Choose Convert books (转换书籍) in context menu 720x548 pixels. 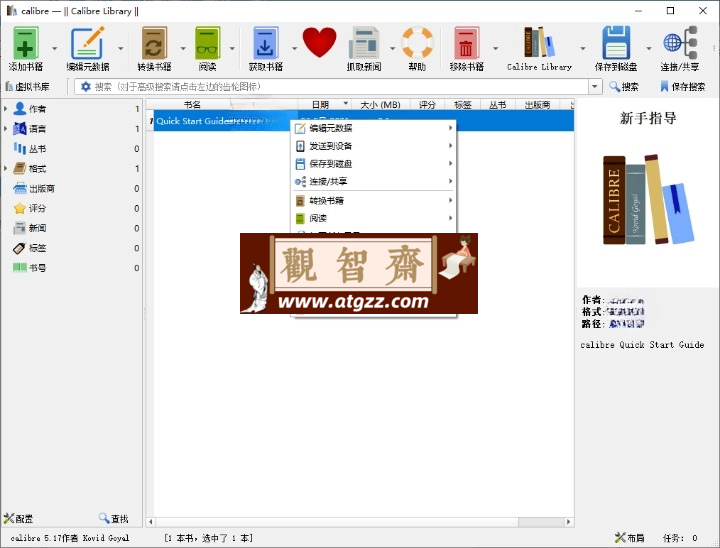(373, 200)
